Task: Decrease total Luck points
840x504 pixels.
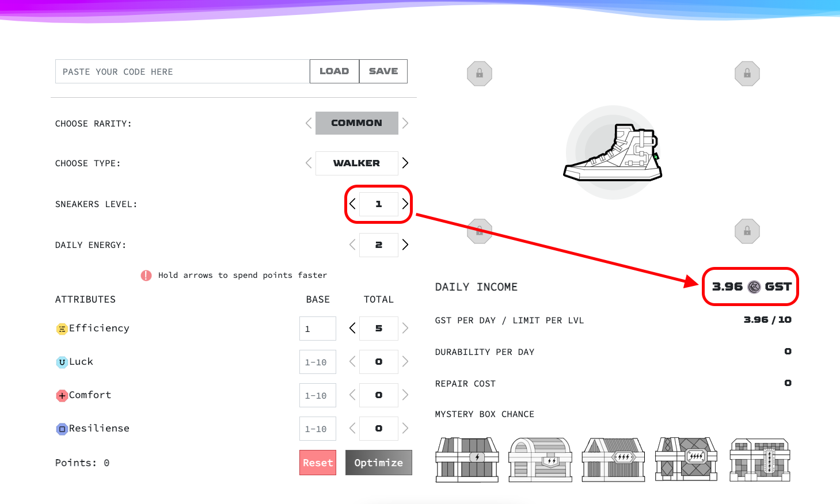Action: tap(352, 361)
